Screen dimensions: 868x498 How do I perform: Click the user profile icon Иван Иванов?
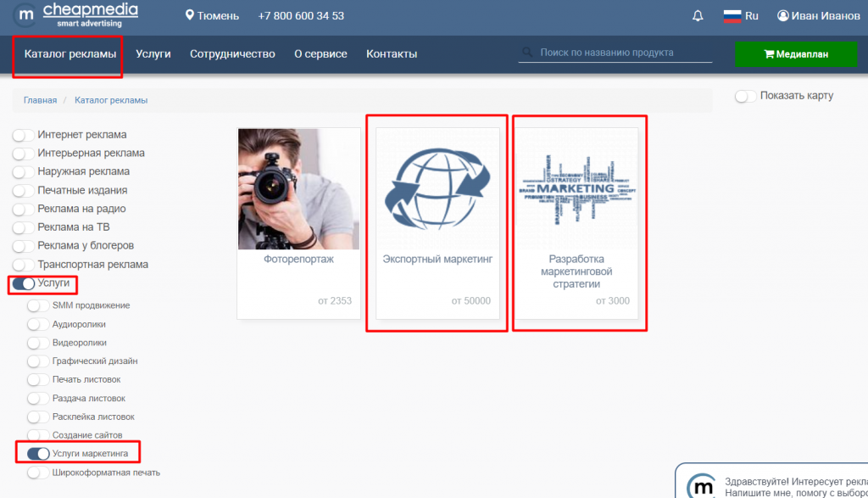pos(783,16)
